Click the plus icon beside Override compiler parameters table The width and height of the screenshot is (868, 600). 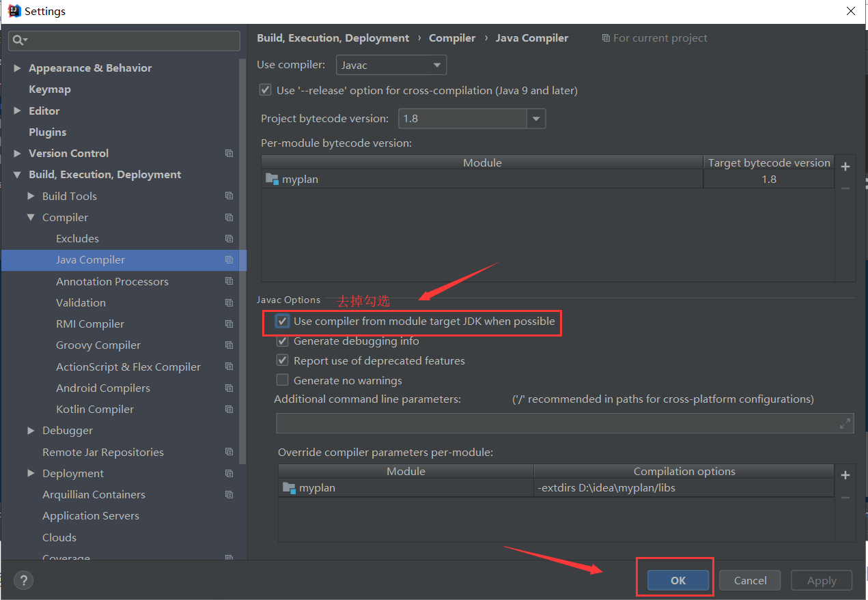click(845, 475)
